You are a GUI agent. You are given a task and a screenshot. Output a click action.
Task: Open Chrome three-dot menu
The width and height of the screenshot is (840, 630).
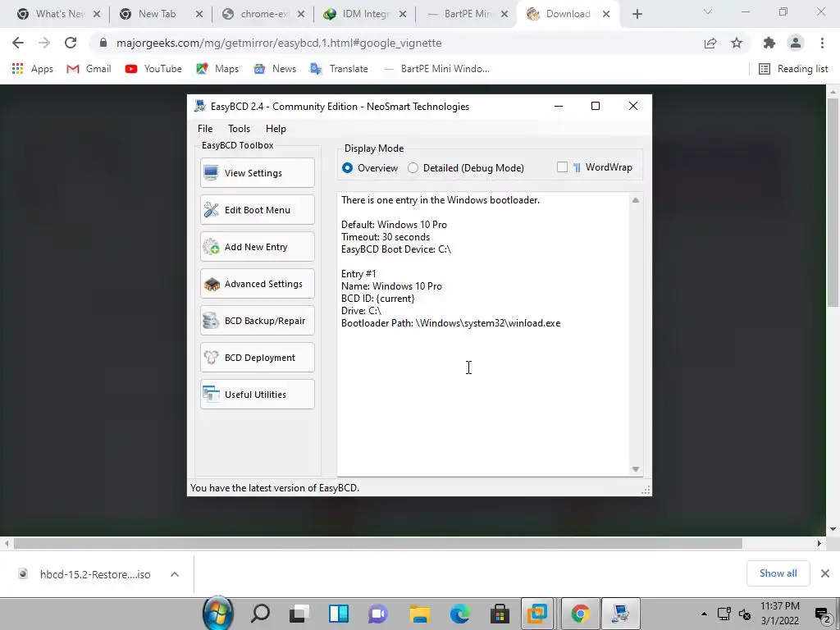click(x=822, y=43)
